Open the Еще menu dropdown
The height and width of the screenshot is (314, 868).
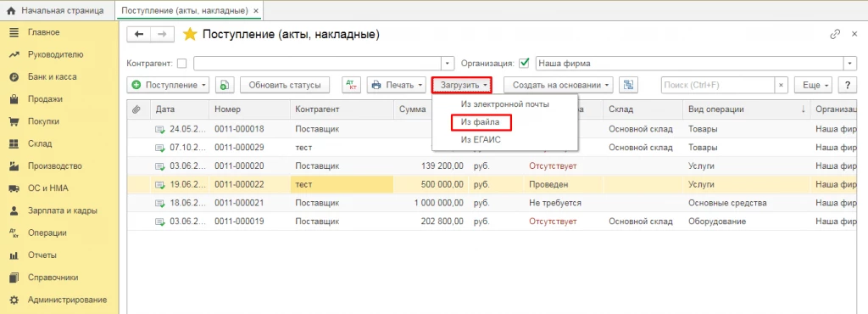pyautogui.click(x=814, y=85)
